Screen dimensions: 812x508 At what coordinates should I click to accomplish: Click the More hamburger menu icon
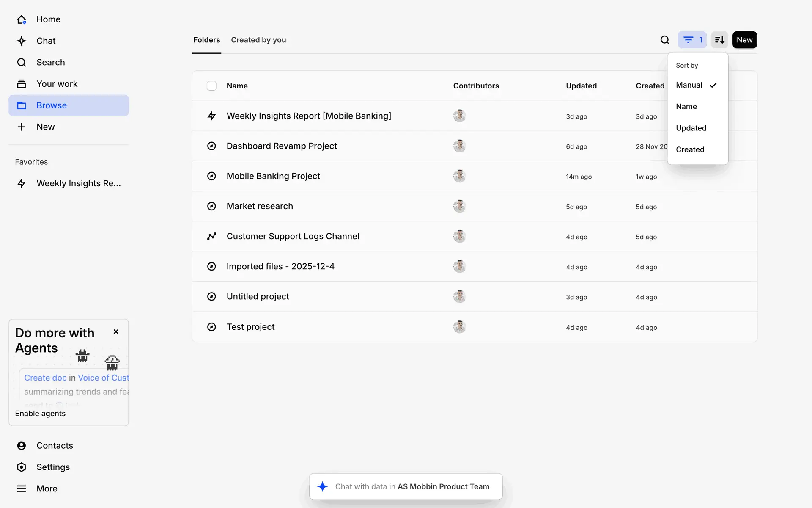[22, 489]
